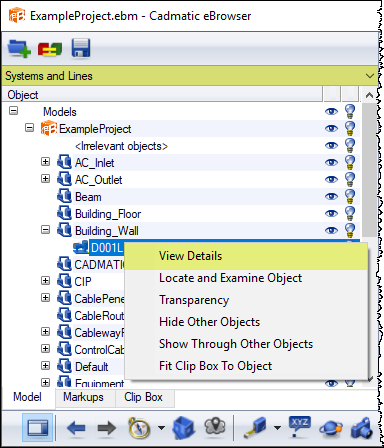Select the Beam tree item
384x448 pixels.
(88, 197)
